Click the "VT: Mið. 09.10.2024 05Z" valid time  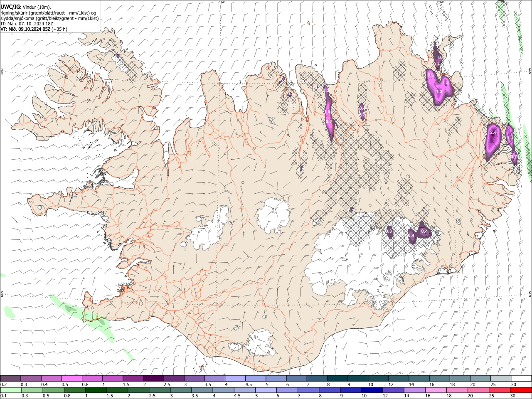click(25, 29)
